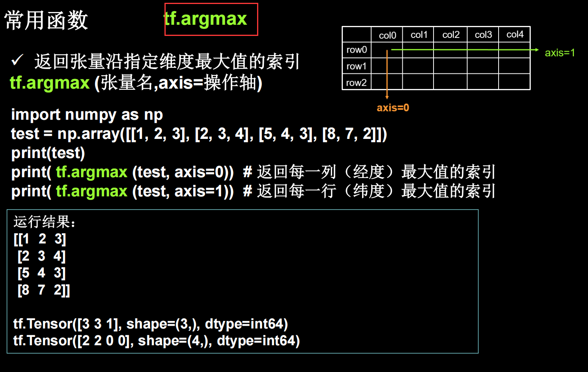
Task: Click the orange axis=0 label
Action: click(393, 108)
